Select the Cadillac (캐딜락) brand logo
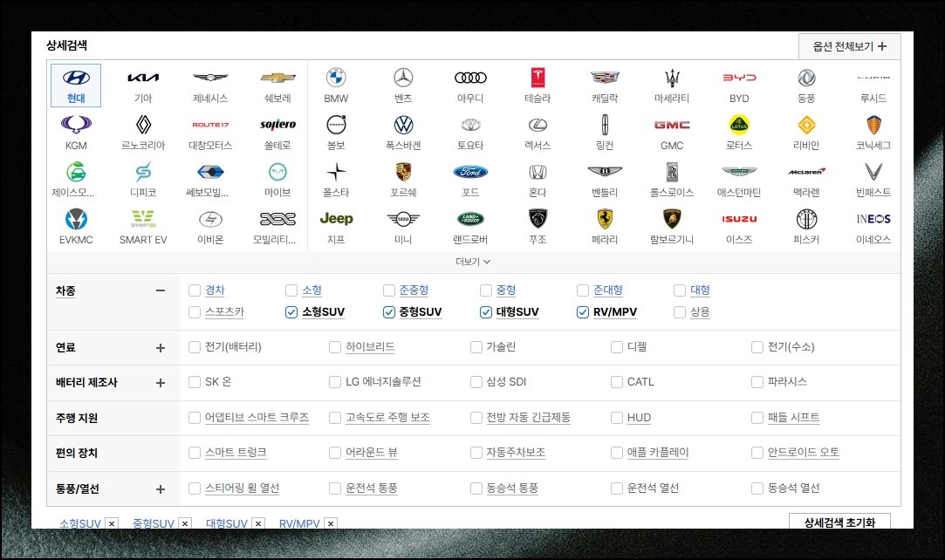 click(605, 78)
